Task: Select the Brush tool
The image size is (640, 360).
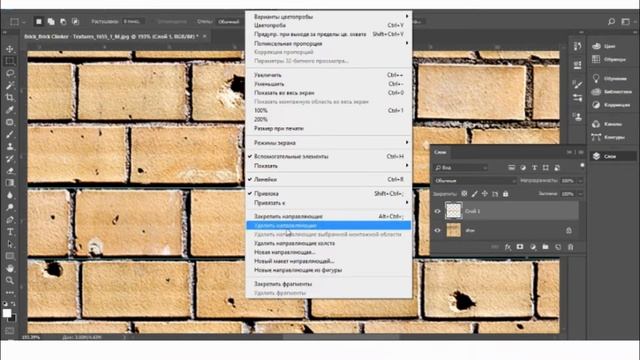Action: pyautogui.click(x=10, y=134)
